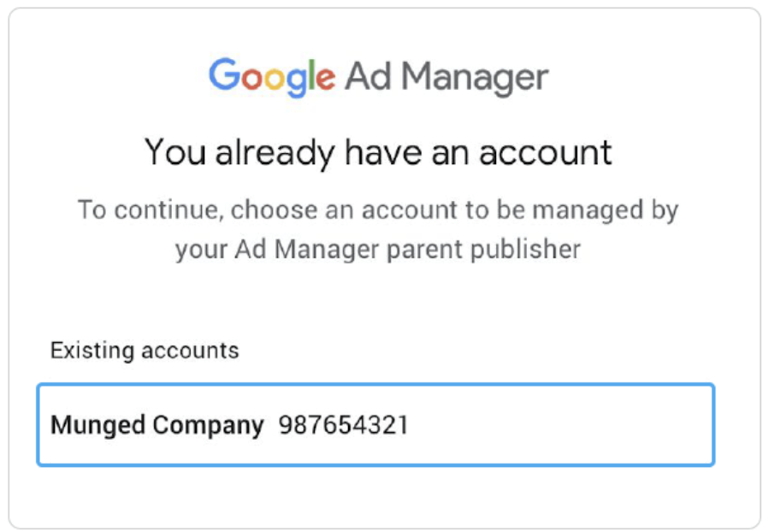Screen dimensions: 768x532
Task: Click the word Existing above the box
Action: [92, 351]
